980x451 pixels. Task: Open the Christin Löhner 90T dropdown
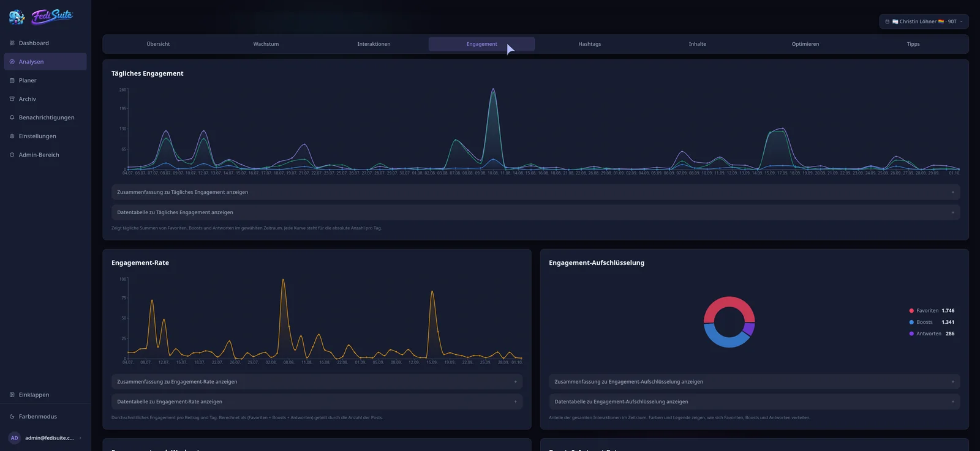(924, 21)
